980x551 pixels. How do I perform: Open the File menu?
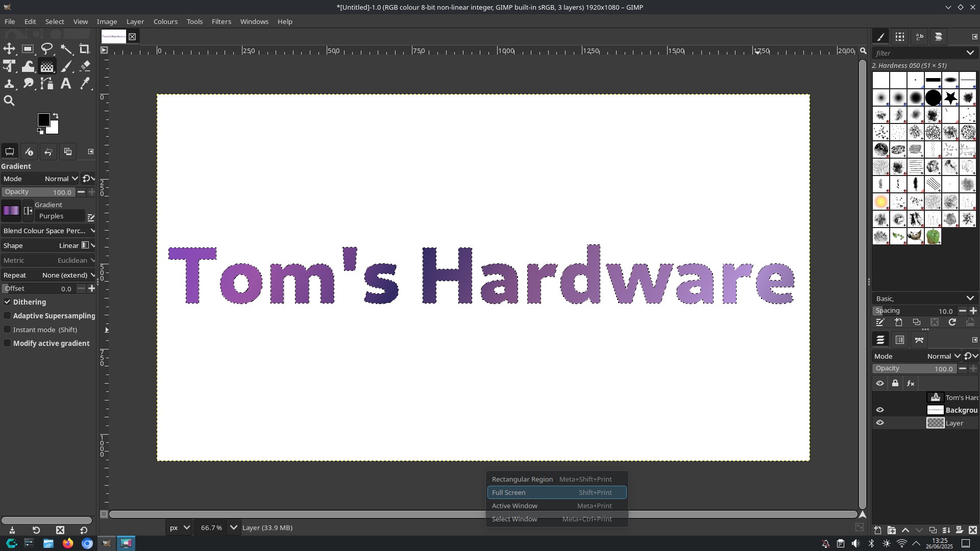coord(10,21)
